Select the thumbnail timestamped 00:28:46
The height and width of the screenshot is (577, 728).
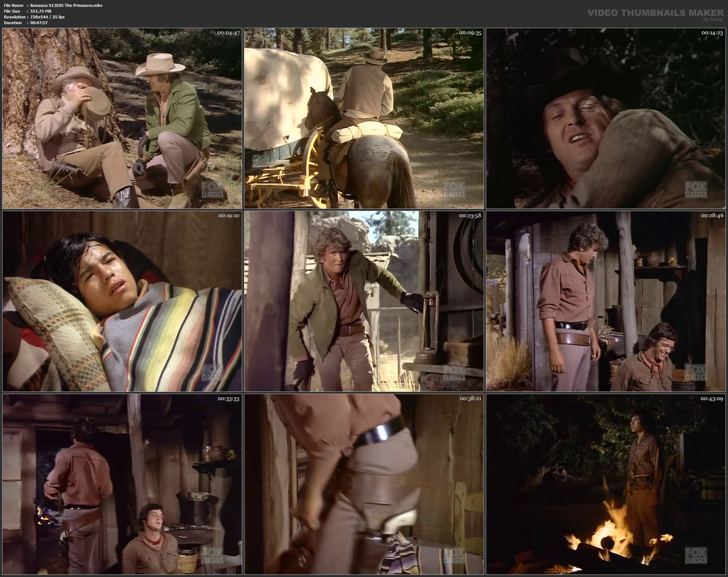(x=606, y=301)
